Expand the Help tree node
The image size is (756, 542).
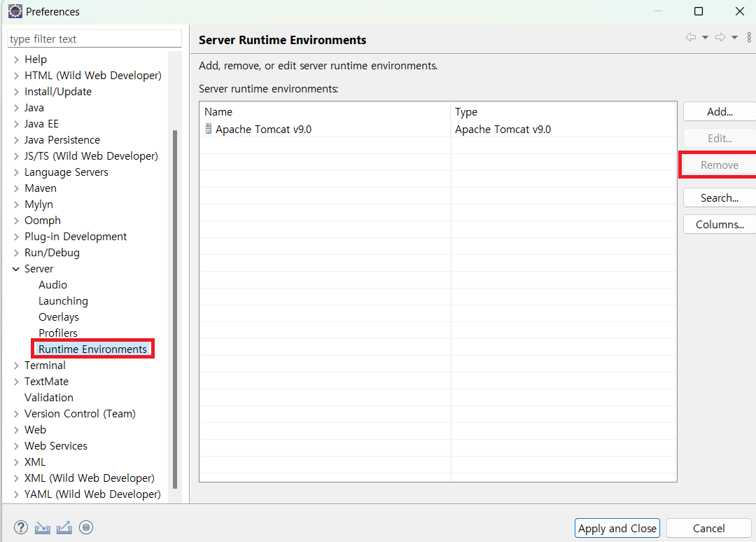(16, 60)
